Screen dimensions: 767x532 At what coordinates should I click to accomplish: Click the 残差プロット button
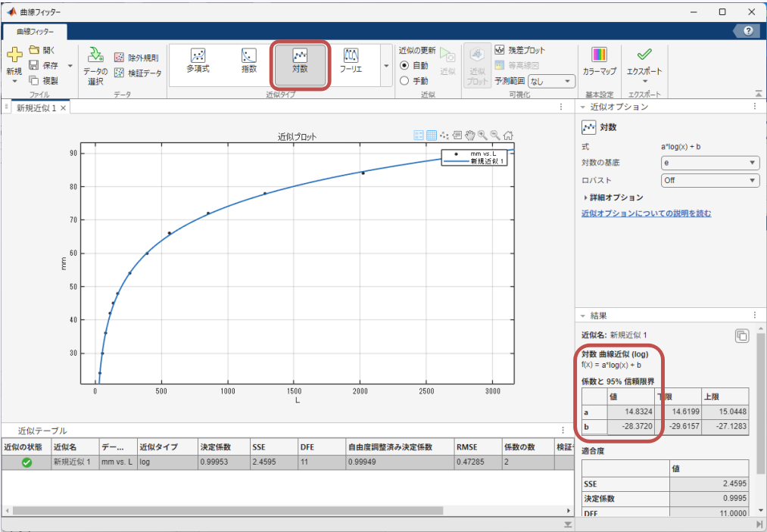(519, 50)
